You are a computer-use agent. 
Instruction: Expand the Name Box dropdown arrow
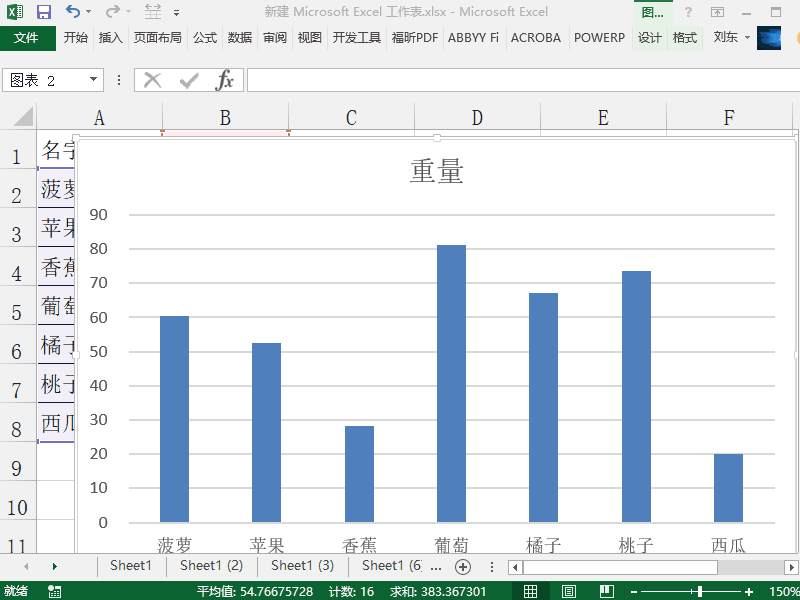[x=94, y=80]
